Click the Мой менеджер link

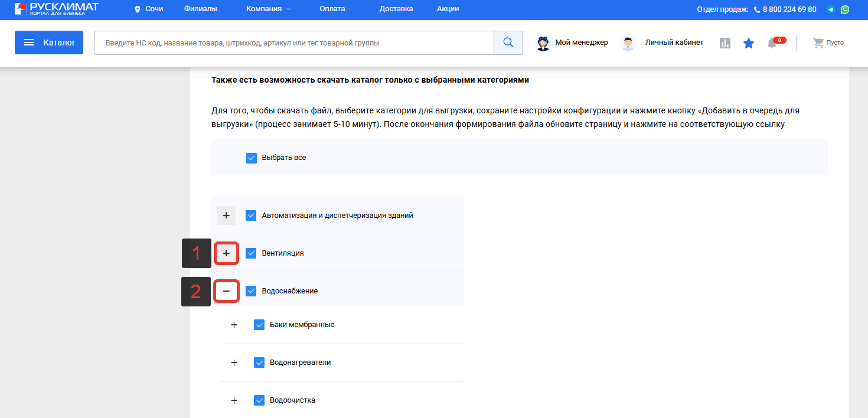click(x=581, y=43)
